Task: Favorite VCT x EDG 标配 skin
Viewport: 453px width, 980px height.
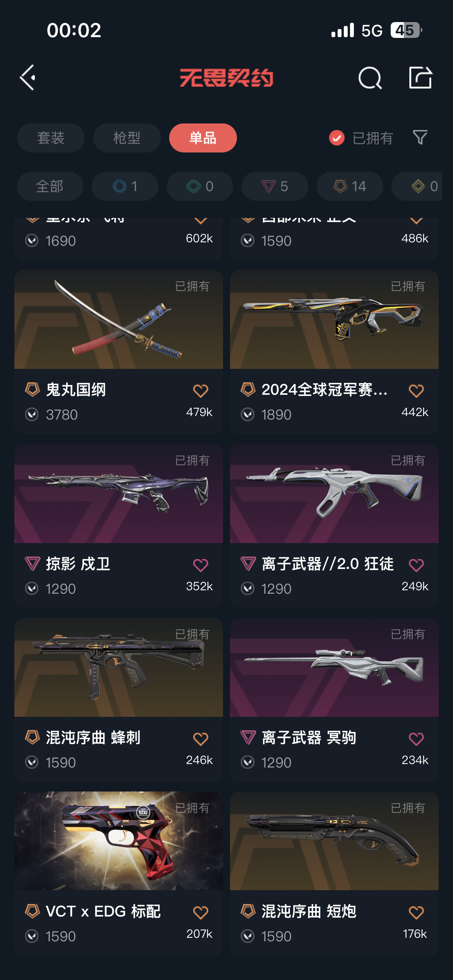Action: click(201, 913)
